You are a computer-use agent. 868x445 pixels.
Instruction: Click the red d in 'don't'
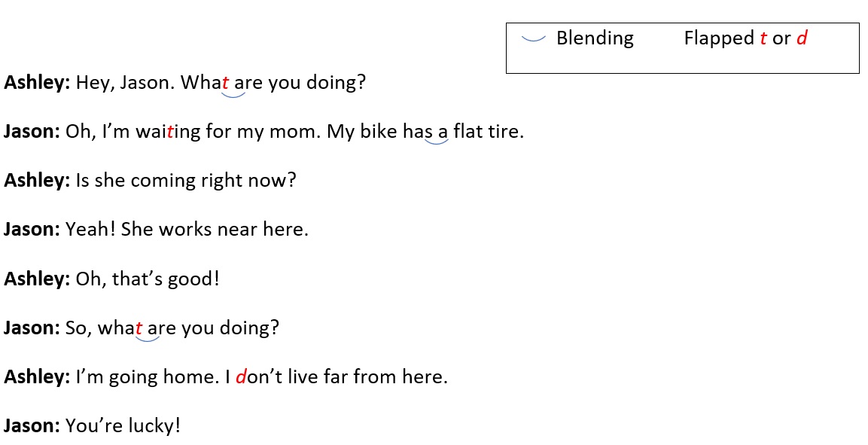(x=241, y=377)
